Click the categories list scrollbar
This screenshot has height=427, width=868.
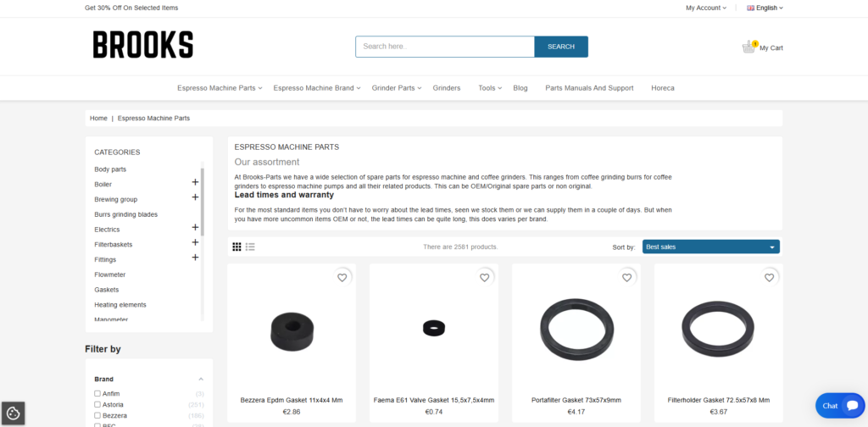tap(202, 202)
